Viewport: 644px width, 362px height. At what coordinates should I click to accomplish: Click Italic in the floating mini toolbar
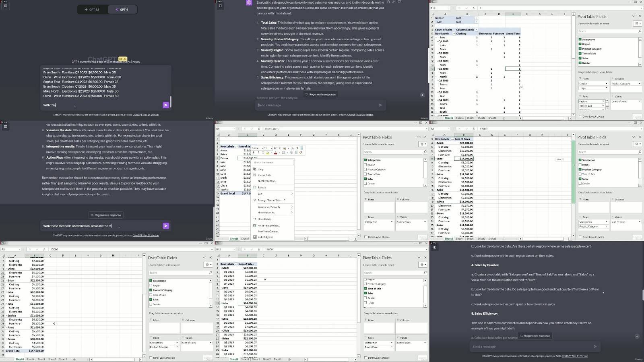point(259,153)
